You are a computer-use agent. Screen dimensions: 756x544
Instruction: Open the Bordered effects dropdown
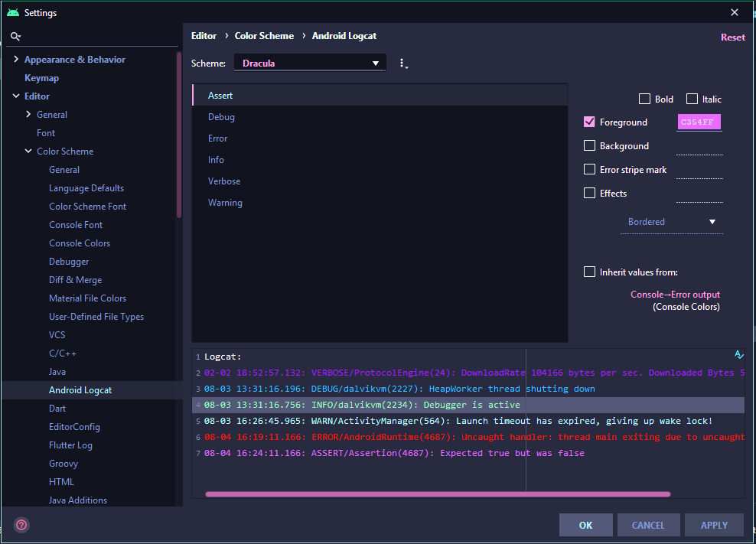coord(671,222)
